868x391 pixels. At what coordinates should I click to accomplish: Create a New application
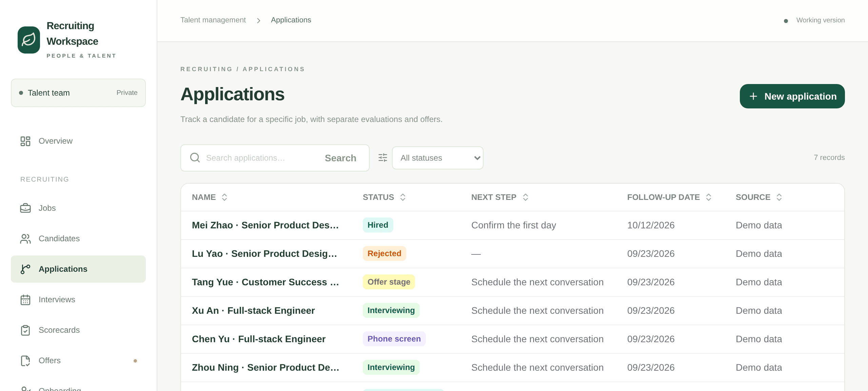pos(792,96)
